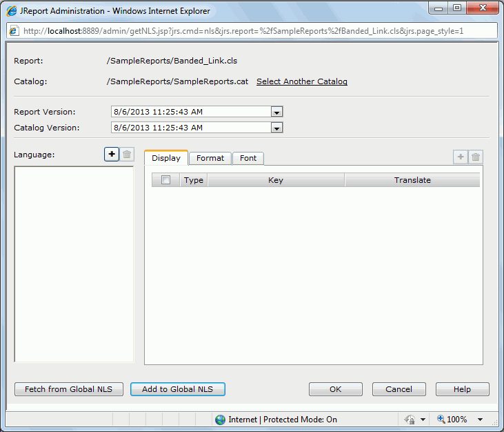Screen dimensions: 504x432
Task: Click the Internet Explorer logo in title bar
Action: (x=12, y=11)
